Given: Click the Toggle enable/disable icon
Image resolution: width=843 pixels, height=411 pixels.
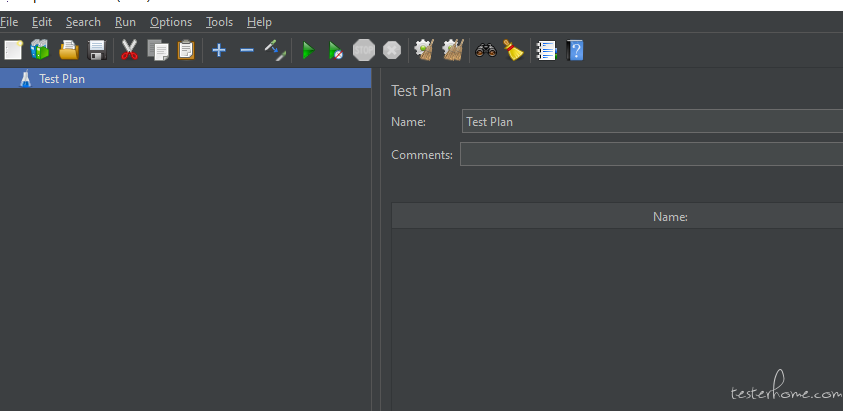Looking at the screenshot, I should tap(275, 50).
